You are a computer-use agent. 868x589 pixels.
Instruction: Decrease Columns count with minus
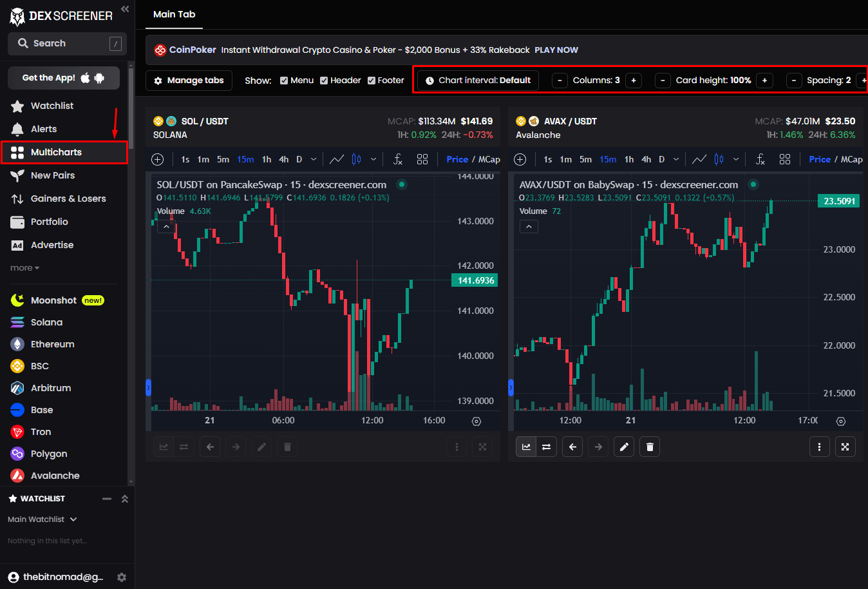pyautogui.click(x=560, y=81)
